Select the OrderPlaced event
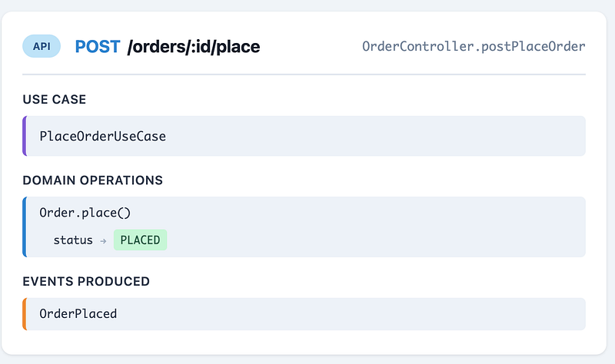615x364 pixels. [x=78, y=314]
